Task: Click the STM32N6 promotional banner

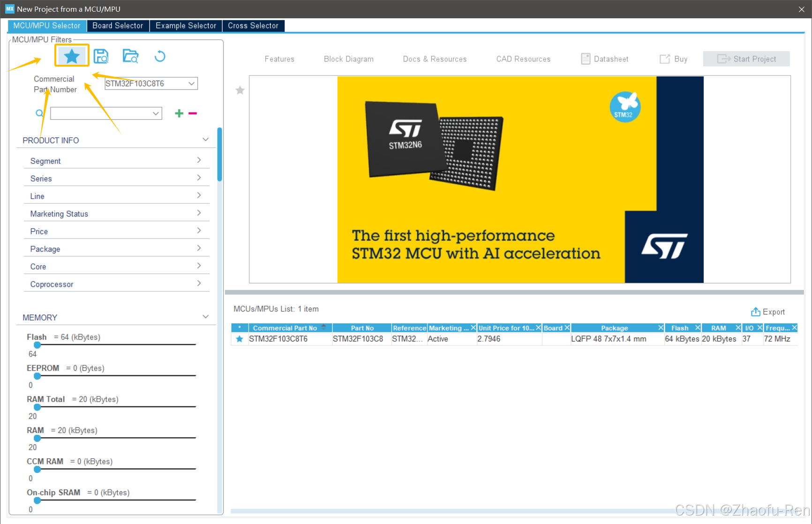Action: click(x=520, y=180)
